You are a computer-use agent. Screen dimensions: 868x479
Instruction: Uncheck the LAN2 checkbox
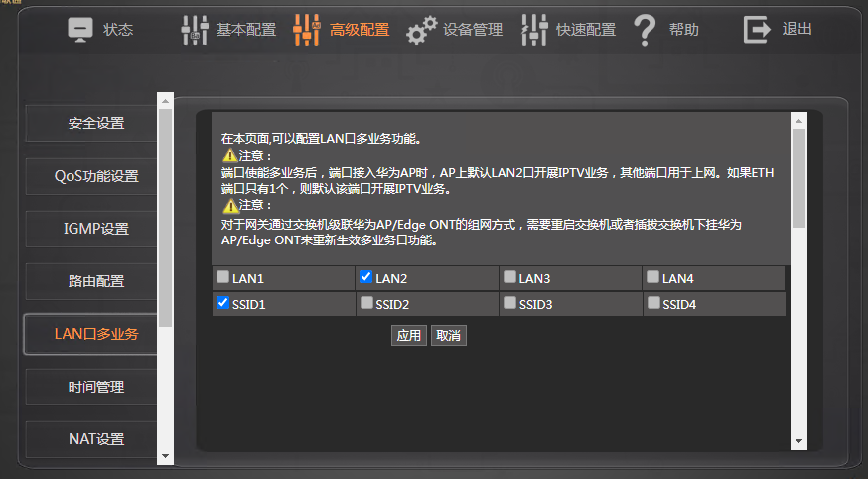(x=365, y=277)
